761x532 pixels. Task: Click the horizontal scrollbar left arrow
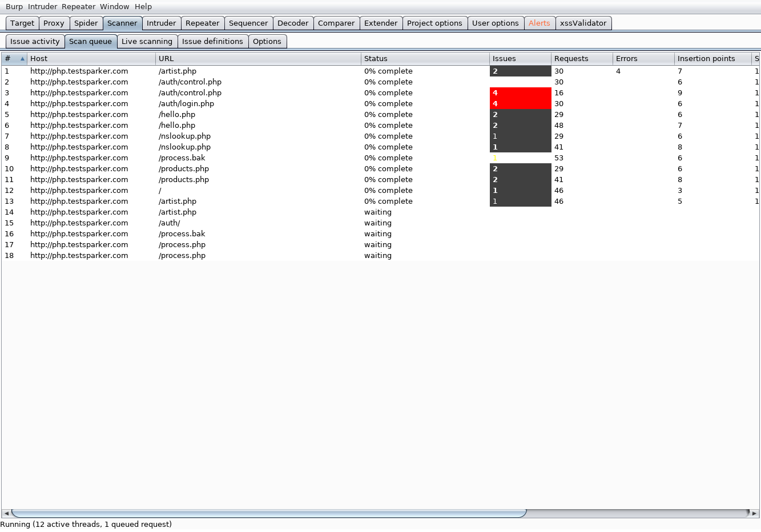[6, 513]
